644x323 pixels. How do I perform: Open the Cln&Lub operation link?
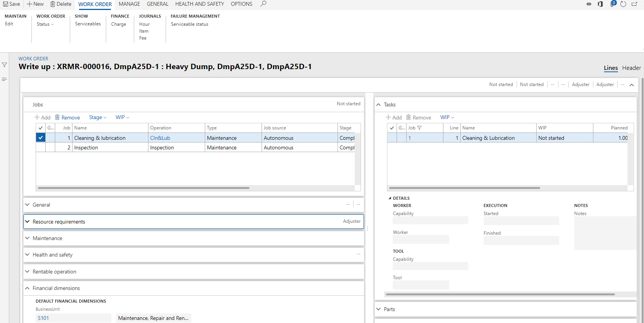coord(160,138)
